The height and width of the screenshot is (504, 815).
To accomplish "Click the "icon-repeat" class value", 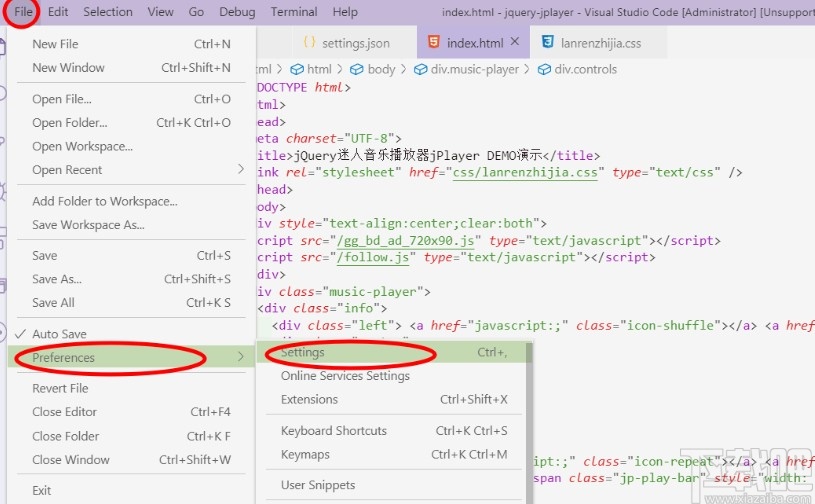I will (674, 461).
